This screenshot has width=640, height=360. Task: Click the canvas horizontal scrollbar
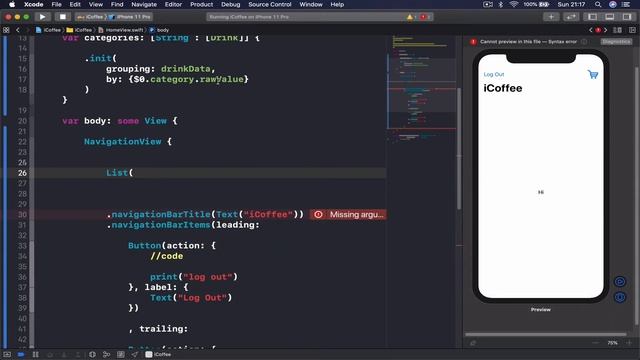[x=546, y=334]
